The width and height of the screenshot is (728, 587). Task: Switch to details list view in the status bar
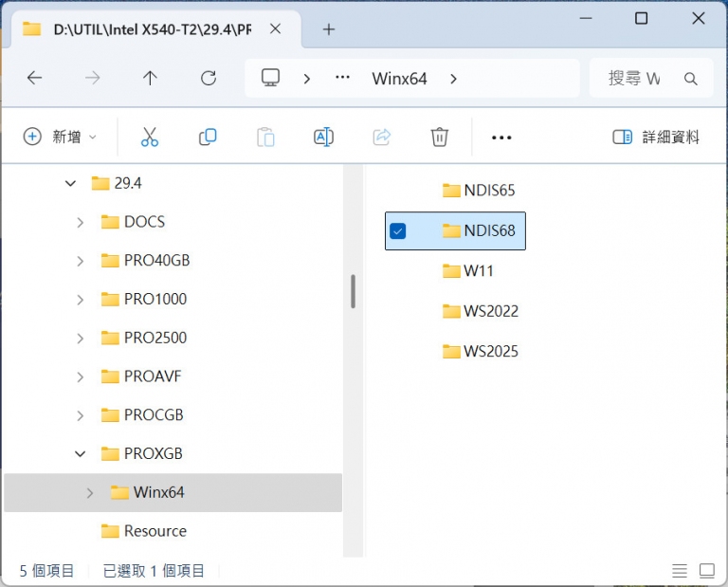pyautogui.click(x=680, y=571)
